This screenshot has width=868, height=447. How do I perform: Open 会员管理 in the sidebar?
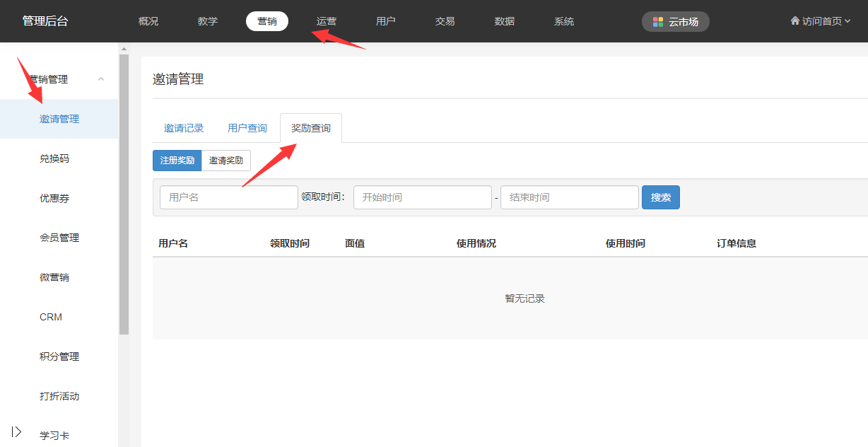click(59, 238)
